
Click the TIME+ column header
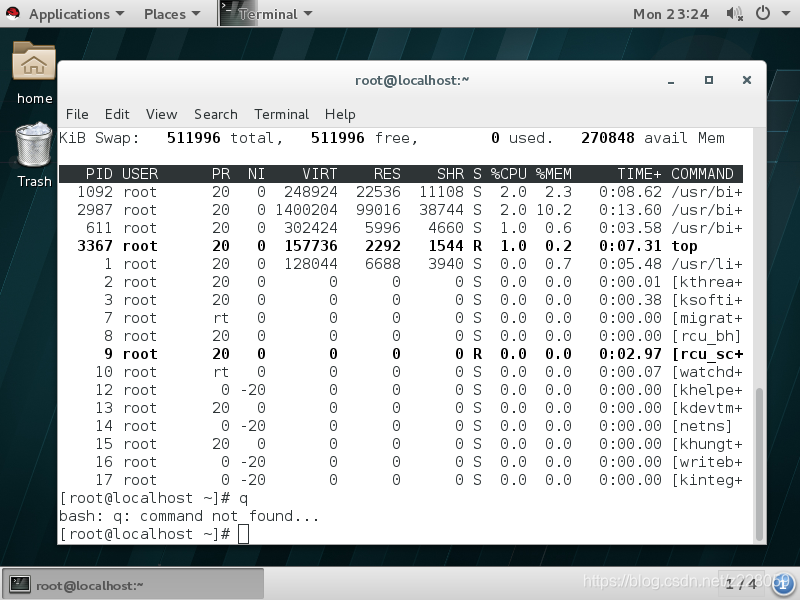[639, 174]
